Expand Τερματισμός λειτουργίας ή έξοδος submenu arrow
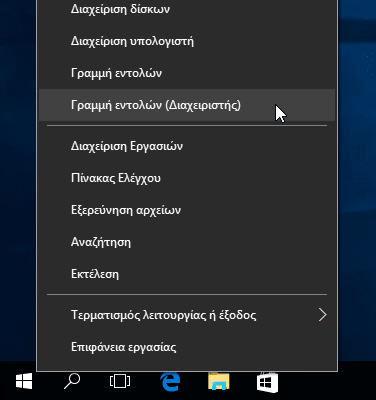The height and width of the screenshot is (400, 376). tap(322, 315)
